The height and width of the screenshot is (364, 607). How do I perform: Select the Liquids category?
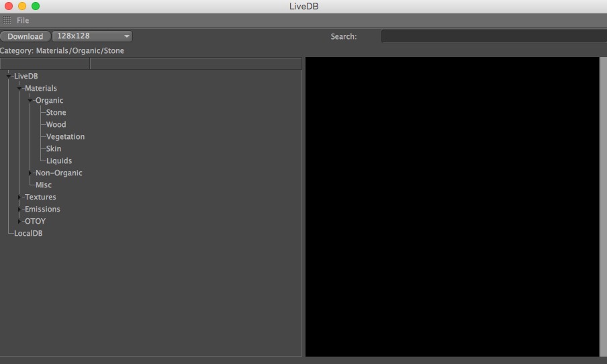(x=59, y=161)
